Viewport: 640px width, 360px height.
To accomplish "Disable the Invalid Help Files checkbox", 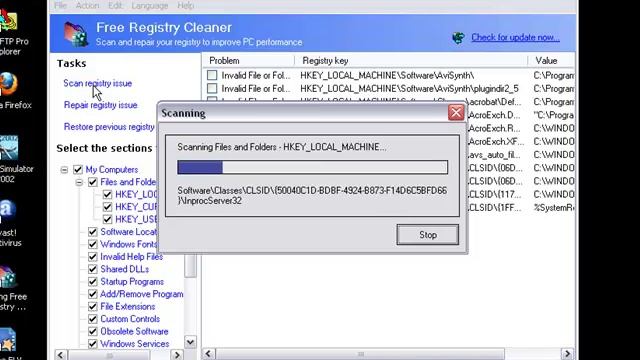I will pyautogui.click(x=93, y=257).
